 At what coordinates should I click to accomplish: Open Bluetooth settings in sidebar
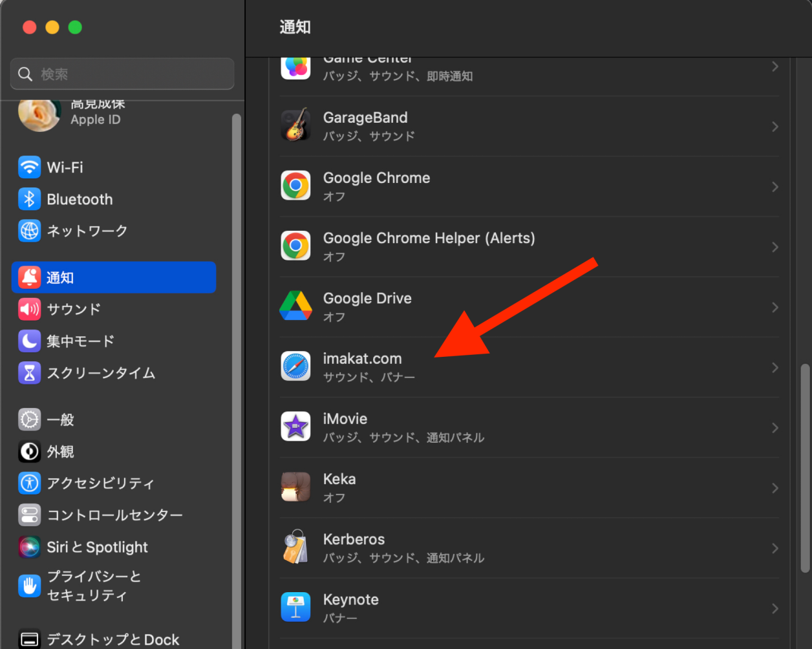(79, 199)
